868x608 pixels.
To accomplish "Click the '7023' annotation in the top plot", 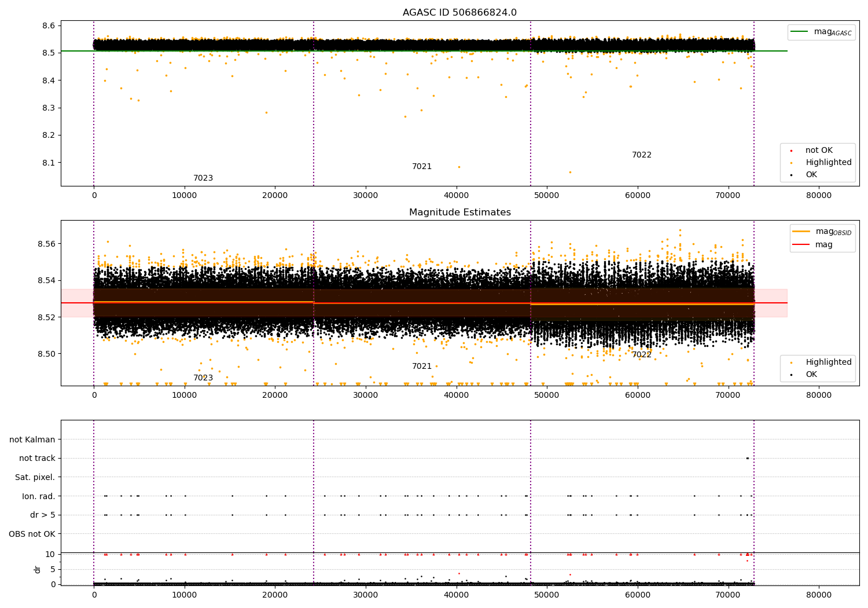I will 203,178.
